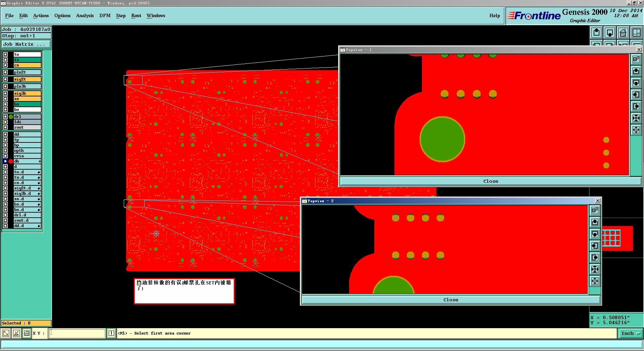
Task: Click the Step: set+1 label
Action: 26,36
